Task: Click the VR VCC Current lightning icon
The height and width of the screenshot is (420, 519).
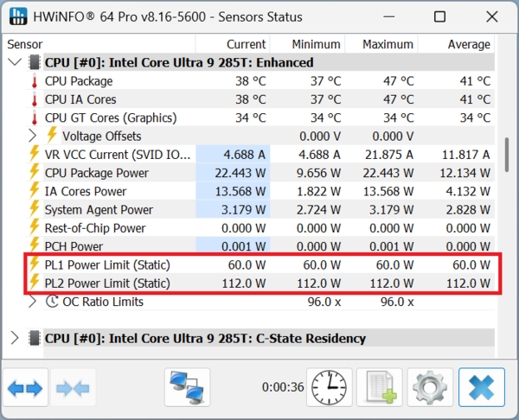Action: (x=35, y=154)
